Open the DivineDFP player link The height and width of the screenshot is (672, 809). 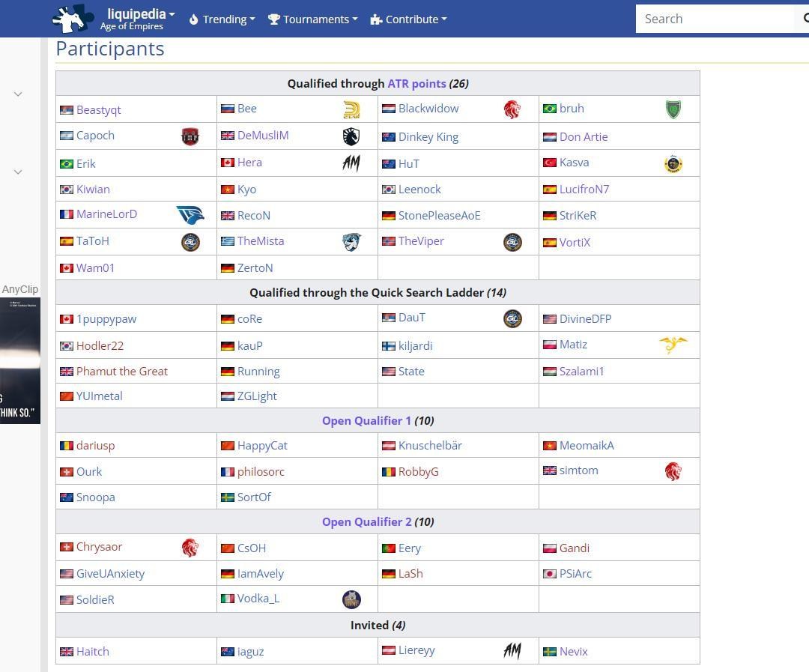pyautogui.click(x=585, y=319)
